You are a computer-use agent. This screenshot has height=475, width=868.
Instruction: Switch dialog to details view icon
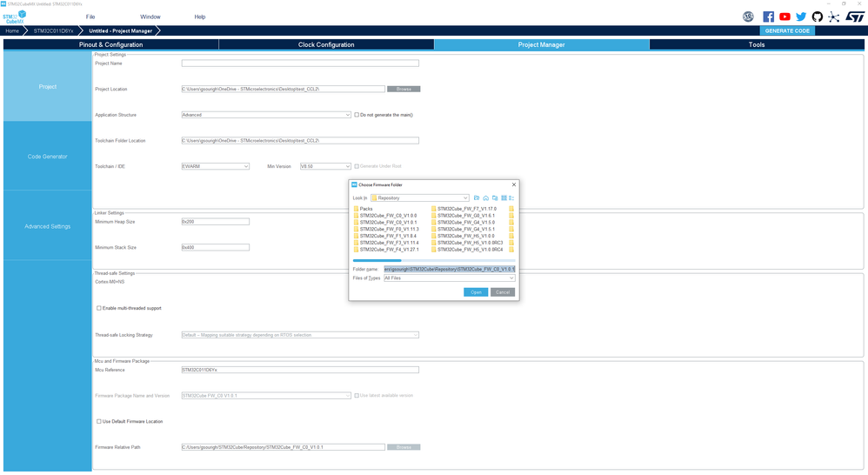point(511,197)
